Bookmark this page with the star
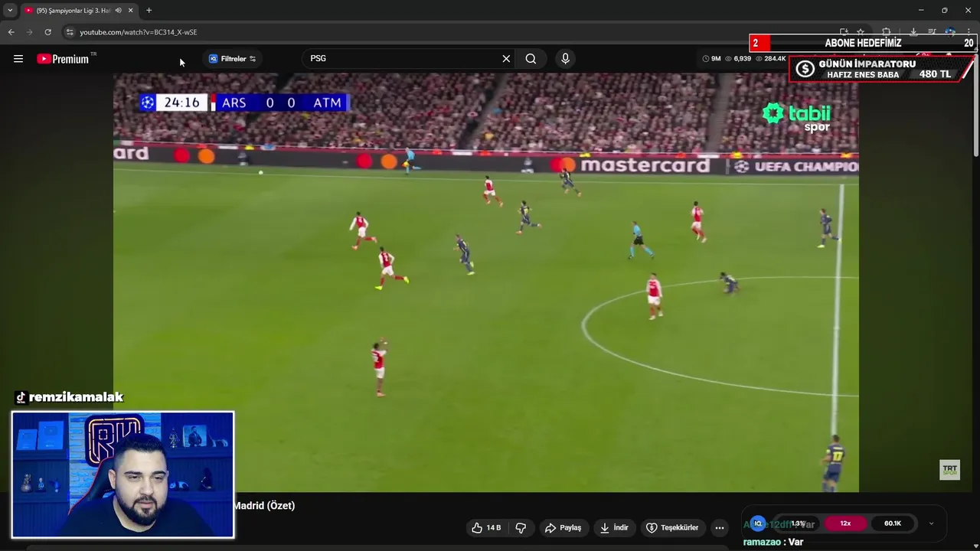The height and width of the screenshot is (551, 980). pyautogui.click(x=861, y=32)
